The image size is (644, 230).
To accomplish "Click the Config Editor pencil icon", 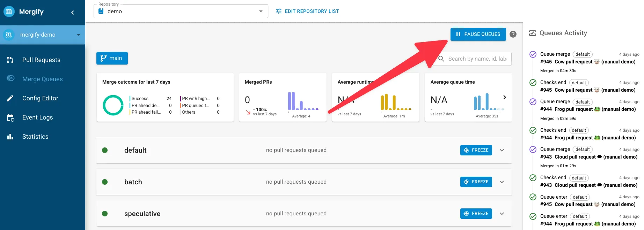I will pyautogui.click(x=10, y=98).
